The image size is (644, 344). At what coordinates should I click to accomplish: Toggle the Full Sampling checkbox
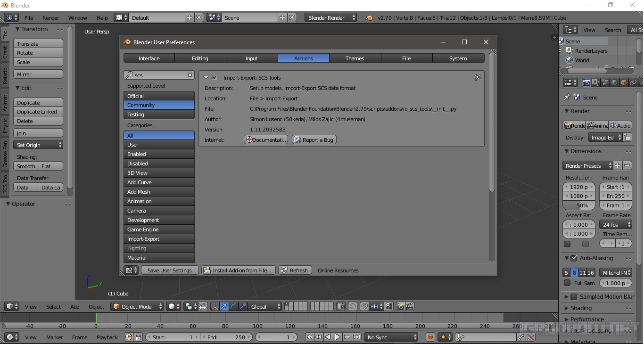point(567,283)
